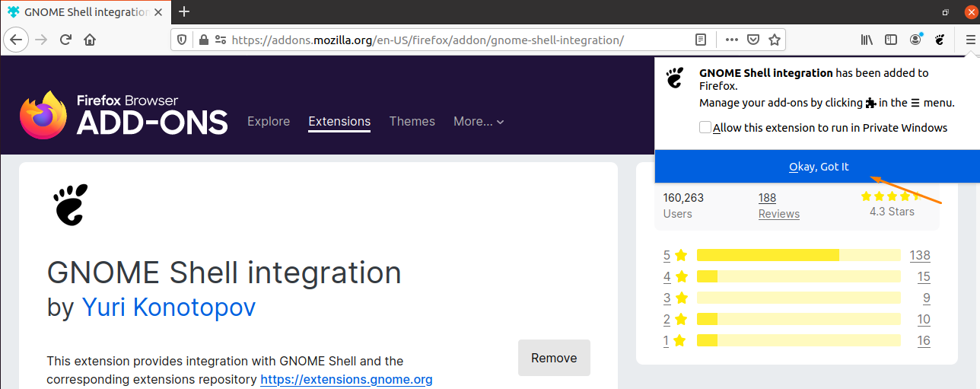
Task: Filter reviews by 4 star bar
Action: [799, 276]
